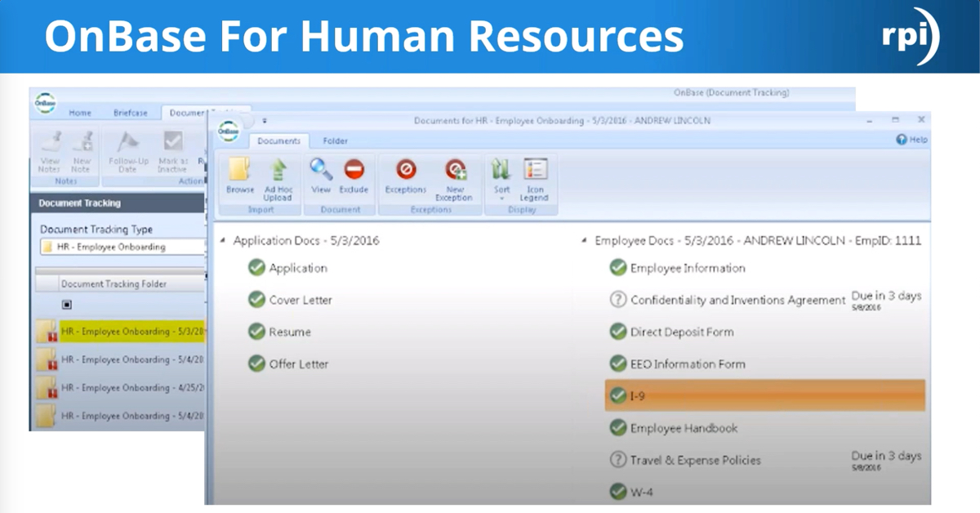Image resolution: width=980 pixels, height=513 pixels.
Task: Collapse the Employee Docs section
Action: tap(582, 240)
